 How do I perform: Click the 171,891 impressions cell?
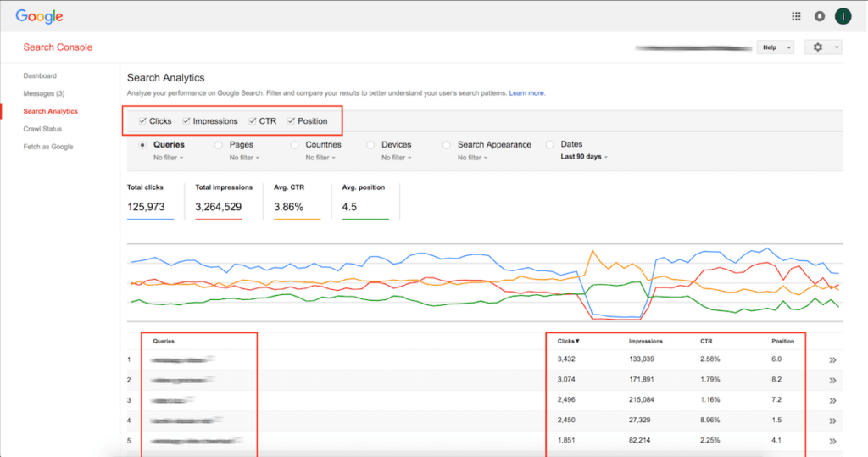(642, 380)
